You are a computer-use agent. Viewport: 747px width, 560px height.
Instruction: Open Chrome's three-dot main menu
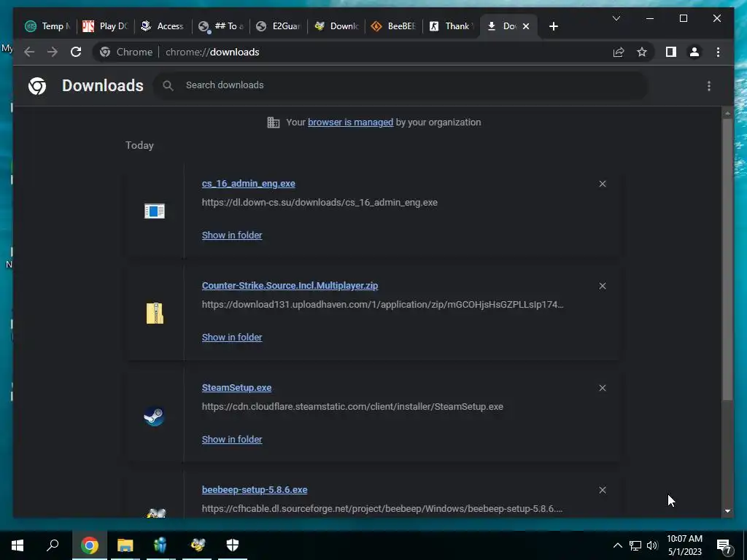pos(718,52)
